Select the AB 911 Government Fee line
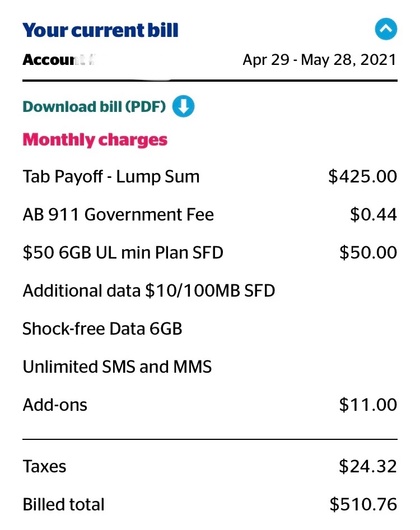Viewport: 420px width, 530px height. pos(210,215)
